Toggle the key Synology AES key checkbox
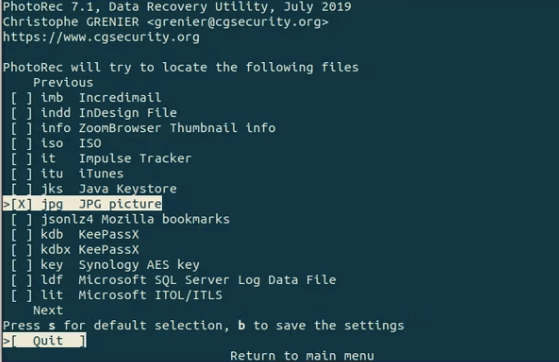The width and height of the screenshot is (559, 362). [x=21, y=265]
